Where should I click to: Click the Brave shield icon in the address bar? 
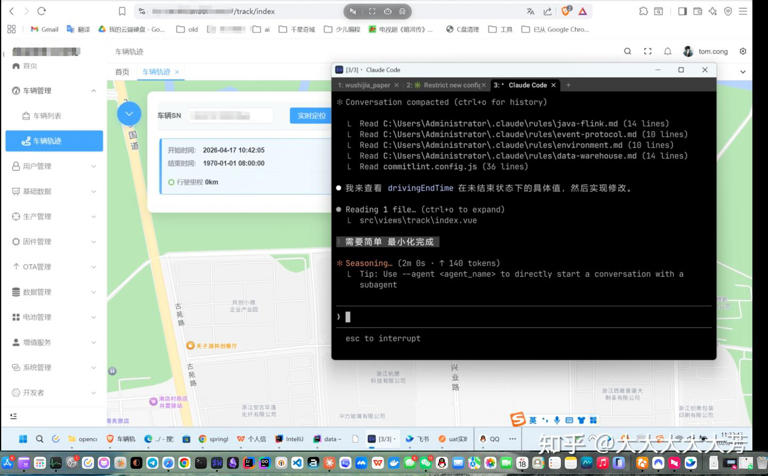coord(566,11)
